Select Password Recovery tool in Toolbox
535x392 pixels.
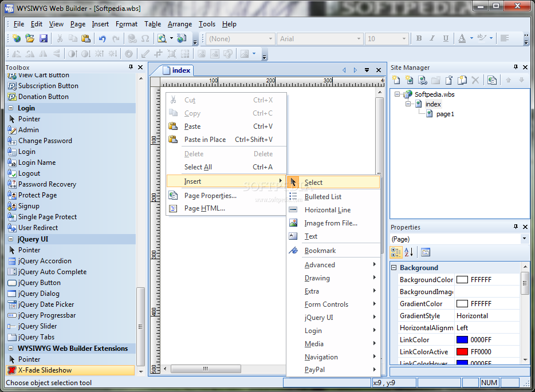point(47,184)
